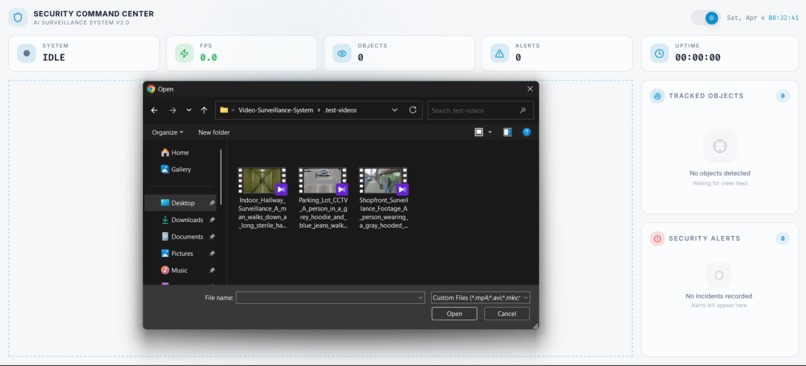
Task: Click the navigation pane scrollbar
Action: pyautogui.click(x=222, y=176)
